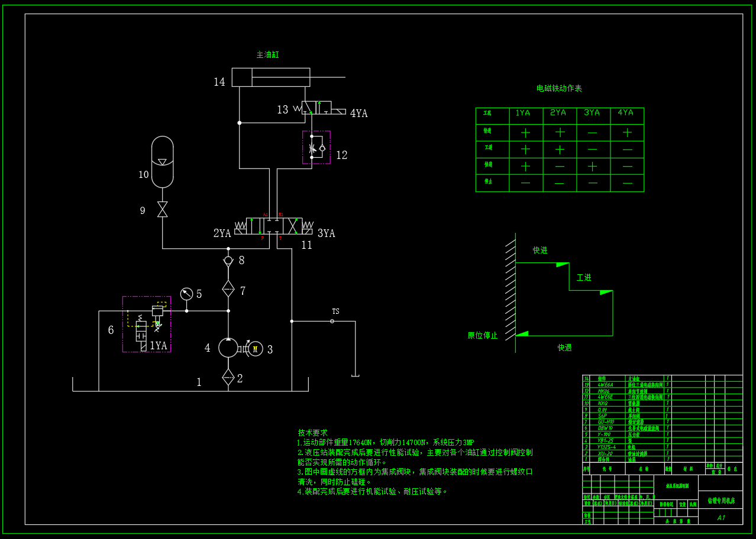Select the 原位停止 label
Viewport: 756px width, 539px height.
pos(483,335)
